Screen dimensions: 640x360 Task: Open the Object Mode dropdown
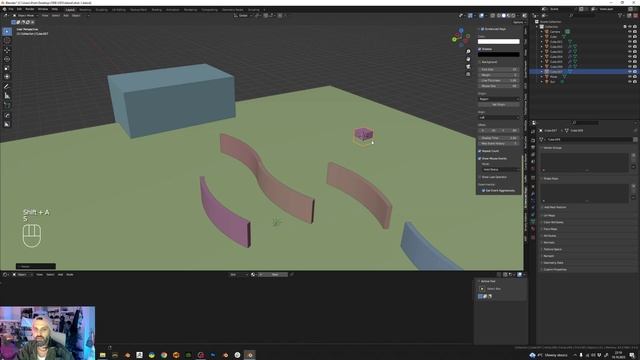coord(25,16)
